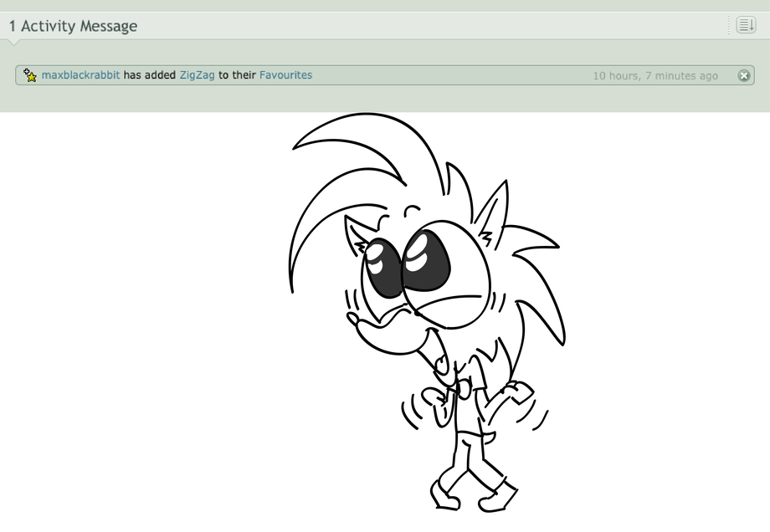This screenshot has height=532, width=770.
Task: Click the character's tongue sticking out
Action: point(441,363)
